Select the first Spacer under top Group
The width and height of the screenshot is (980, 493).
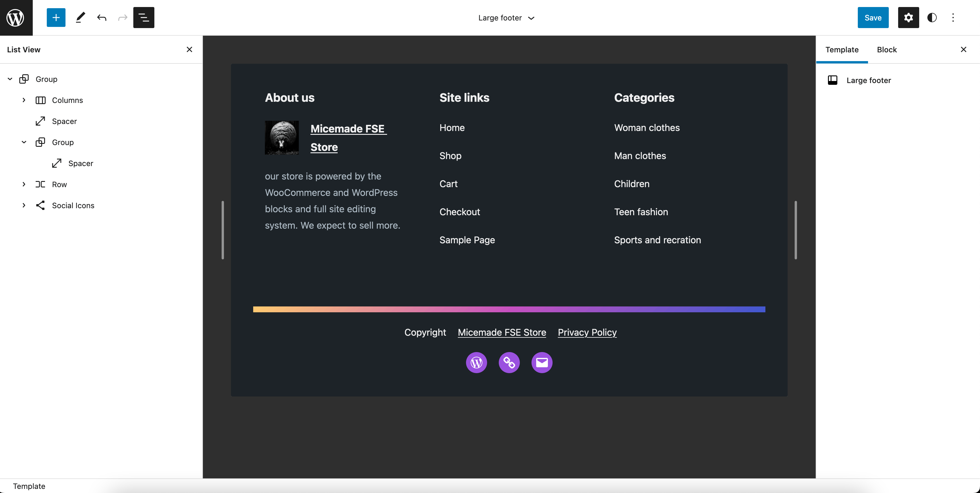click(x=64, y=121)
